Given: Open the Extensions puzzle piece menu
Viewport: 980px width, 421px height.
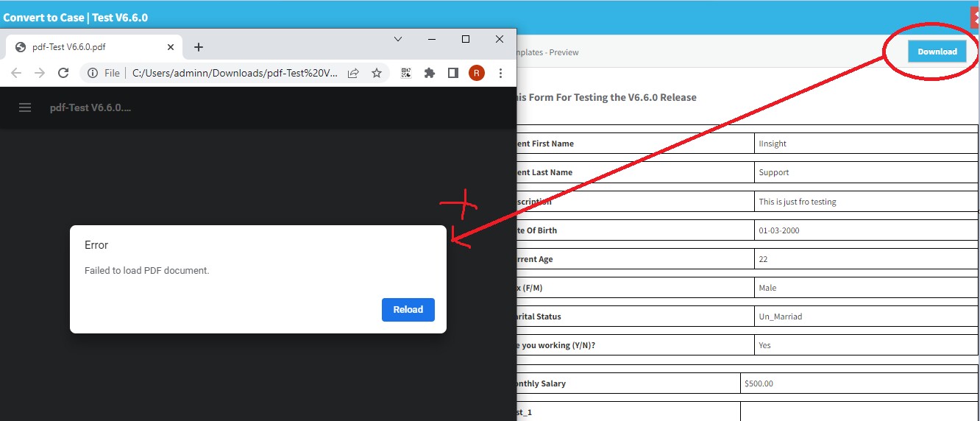Looking at the screenshot, I should click(430, 73).
